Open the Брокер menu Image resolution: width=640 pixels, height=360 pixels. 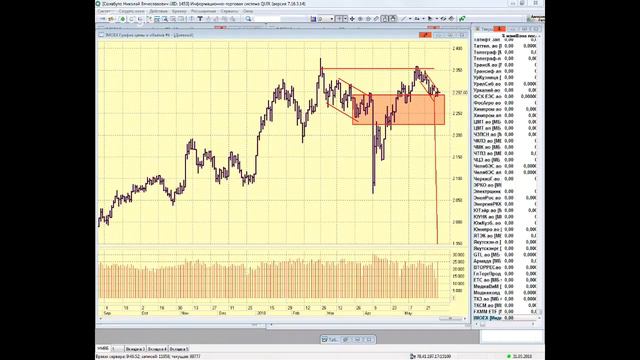coord(179,11)
